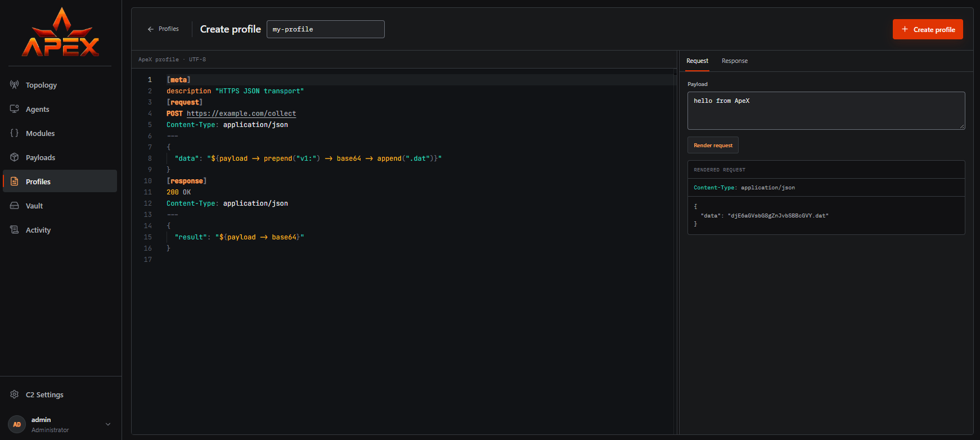Click the "data" prepend expression line
Image resolution: width=980 pixels, height=440 pixels.
click(308, 158)
